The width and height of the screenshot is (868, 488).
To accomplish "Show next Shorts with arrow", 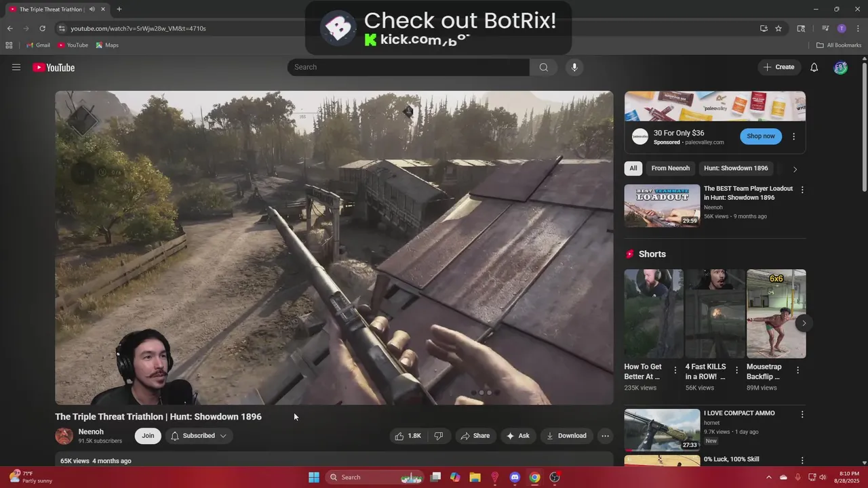I will (x=804, y=323).
